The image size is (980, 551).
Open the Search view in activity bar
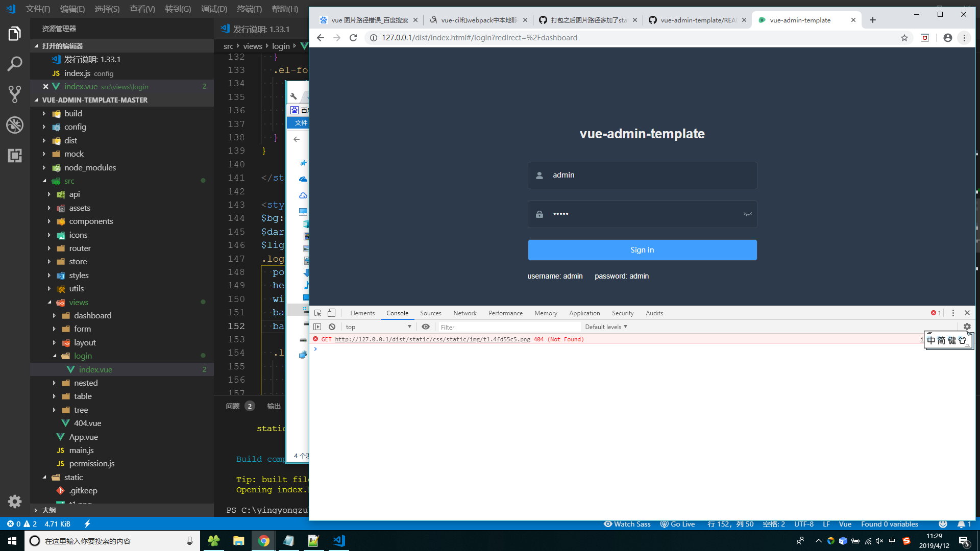15,64
